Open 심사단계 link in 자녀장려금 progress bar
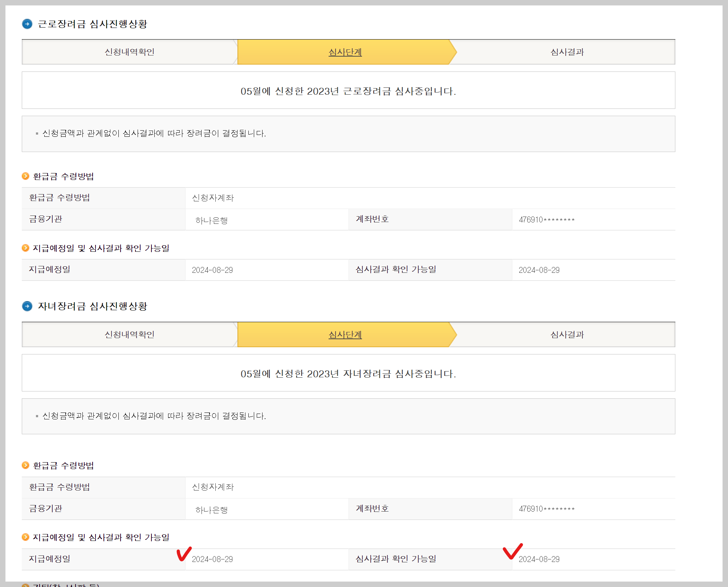 coord(345,334)
